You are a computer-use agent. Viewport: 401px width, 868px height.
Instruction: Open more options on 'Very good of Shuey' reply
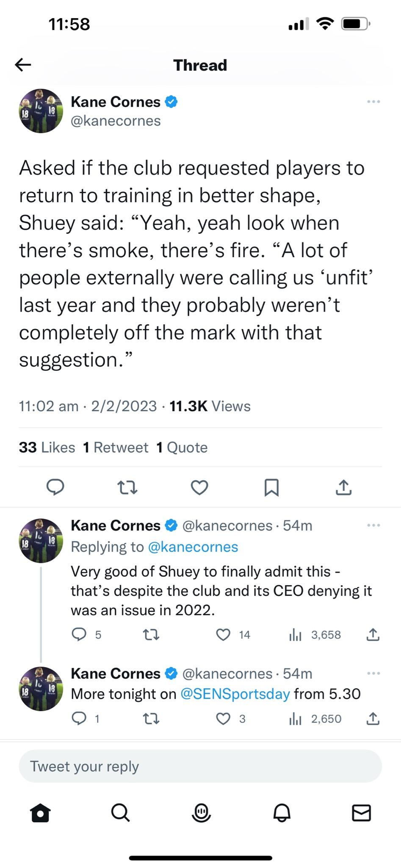[373, 525]
